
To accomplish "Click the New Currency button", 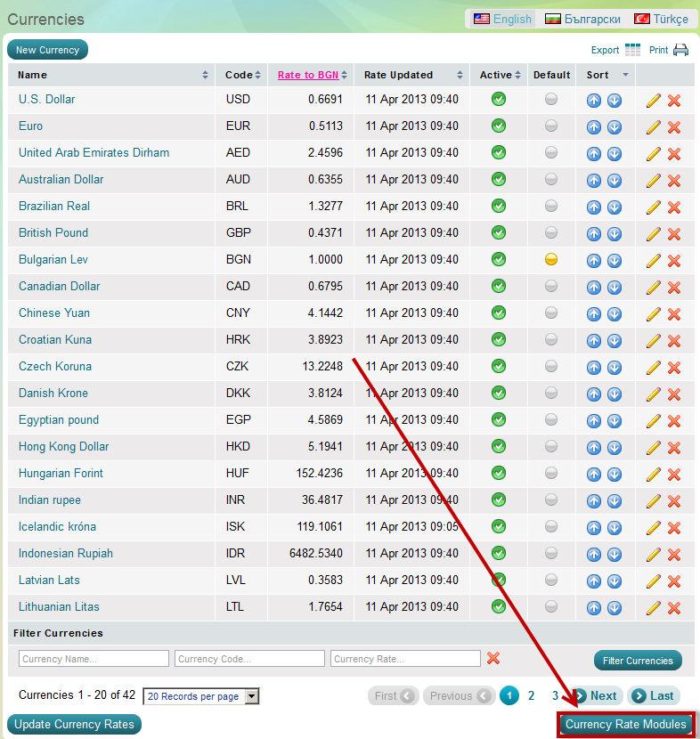I will [47, 50].
